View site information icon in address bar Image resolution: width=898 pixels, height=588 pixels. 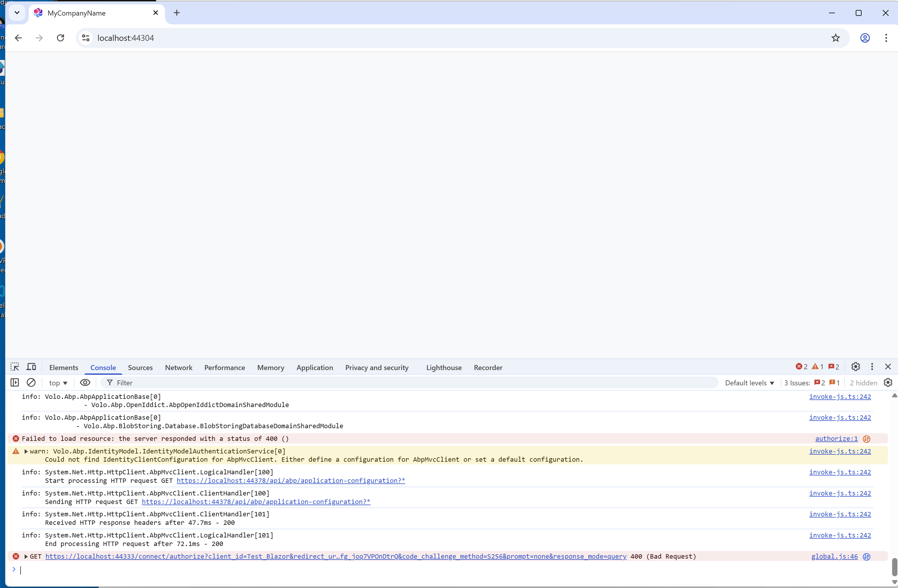coord(86,38)
